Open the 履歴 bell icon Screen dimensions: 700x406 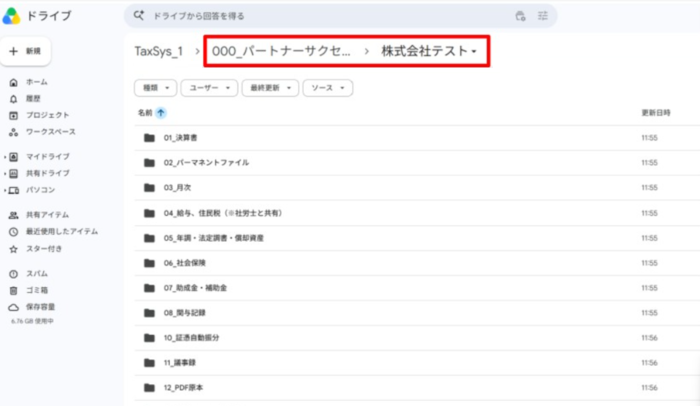click(x=13, y=99)
